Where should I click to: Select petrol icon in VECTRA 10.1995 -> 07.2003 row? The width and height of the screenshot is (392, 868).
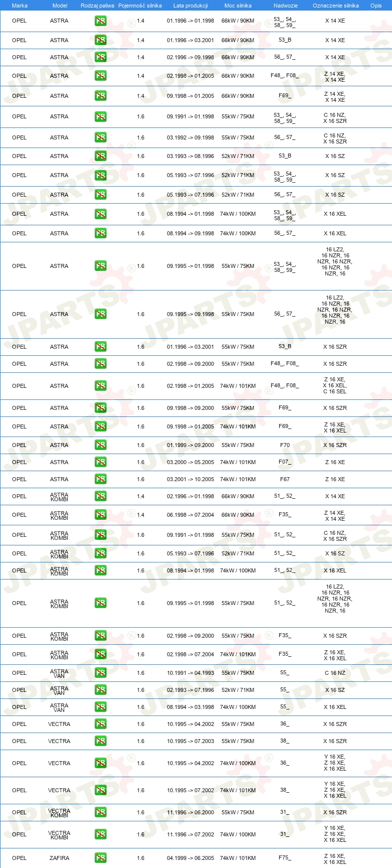(x=101, y=741)
